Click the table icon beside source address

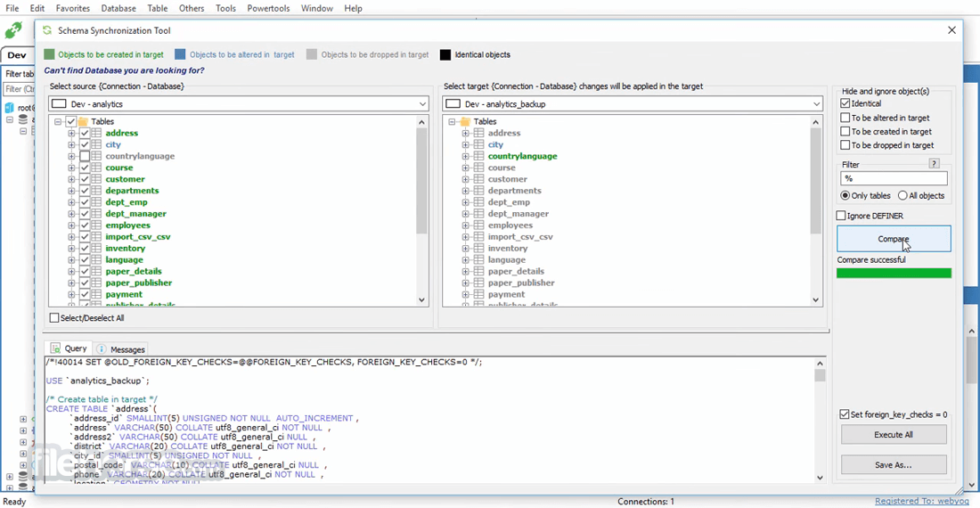pos(97,133)
